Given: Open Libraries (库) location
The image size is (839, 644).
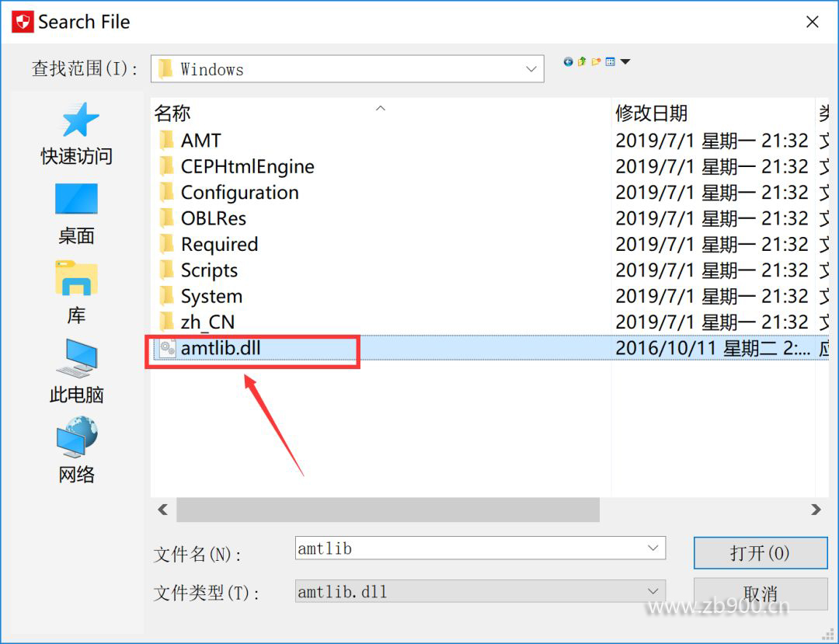Looking at the screenshot, I should click(76, 293).
